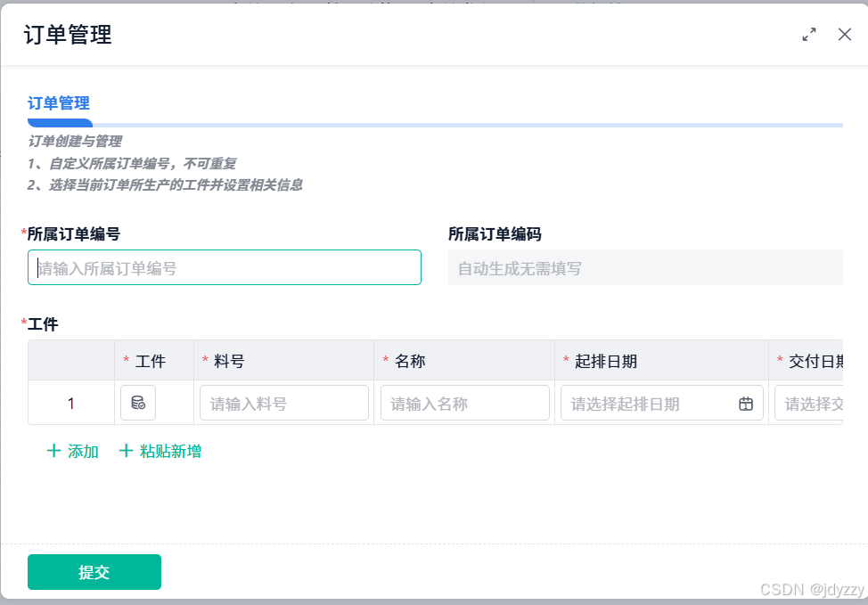Click the 请输入名称 input

(x=465, y=403)
